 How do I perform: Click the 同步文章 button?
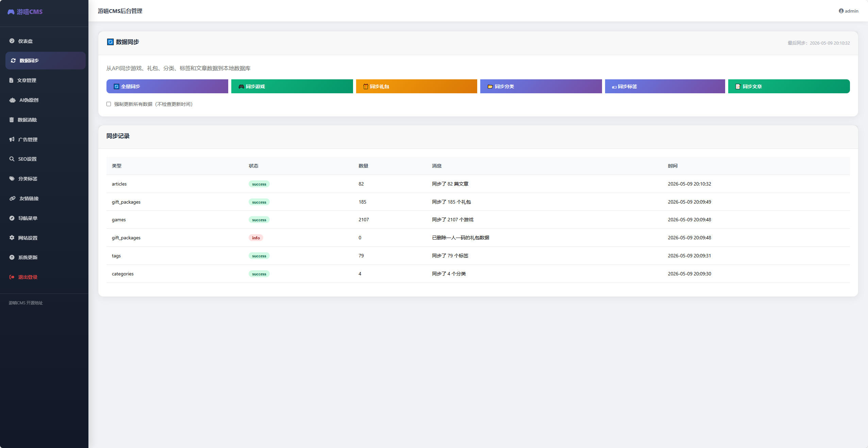pyautogui.click(x=789, y=86)
